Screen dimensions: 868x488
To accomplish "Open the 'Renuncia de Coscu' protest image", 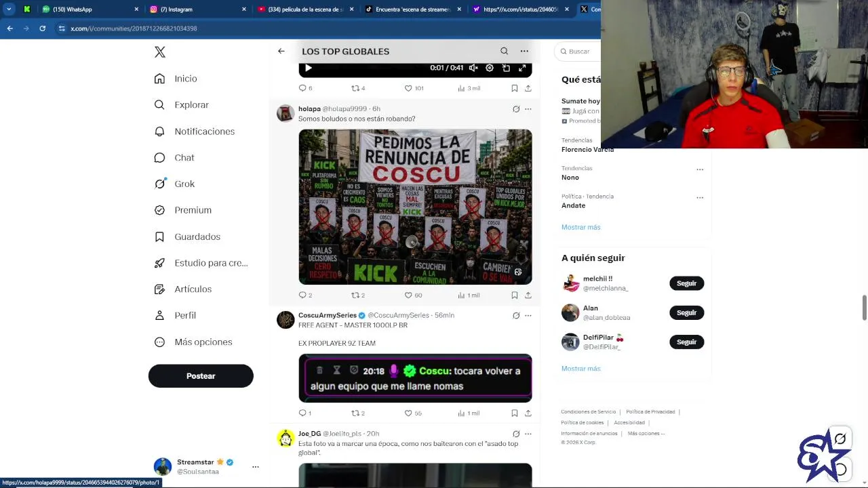I will (x=415, y=207).
